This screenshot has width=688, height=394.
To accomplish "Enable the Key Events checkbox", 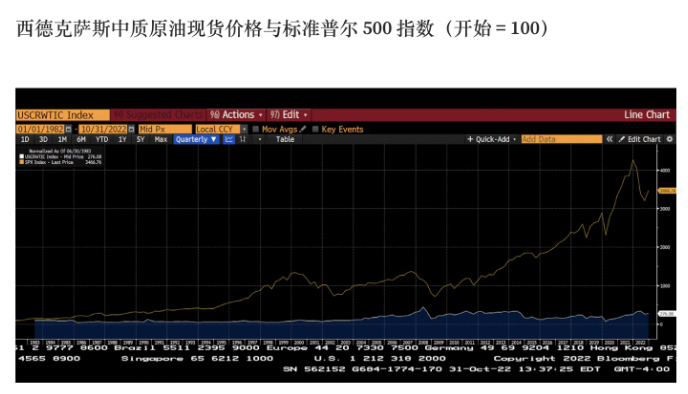I will pyautogui.click(x=315, y=129).
